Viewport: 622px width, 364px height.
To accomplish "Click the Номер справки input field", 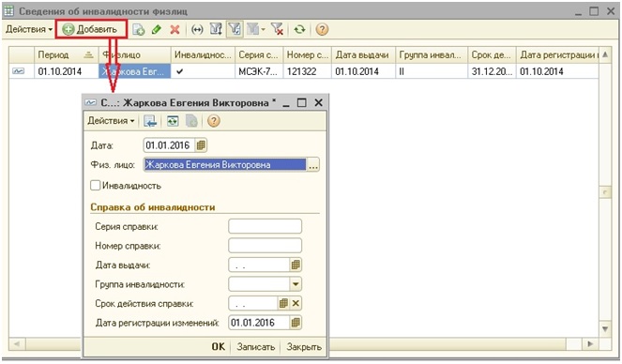I will 265,246.
